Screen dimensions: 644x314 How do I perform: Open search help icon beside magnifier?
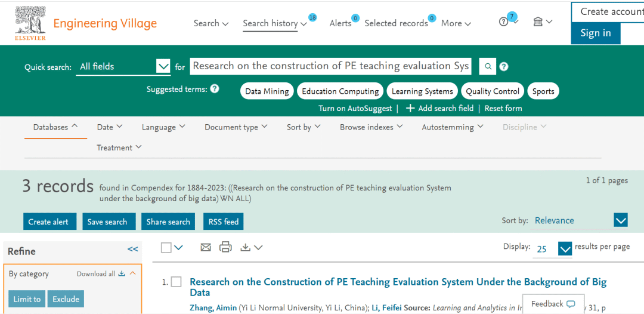point(504,67)
